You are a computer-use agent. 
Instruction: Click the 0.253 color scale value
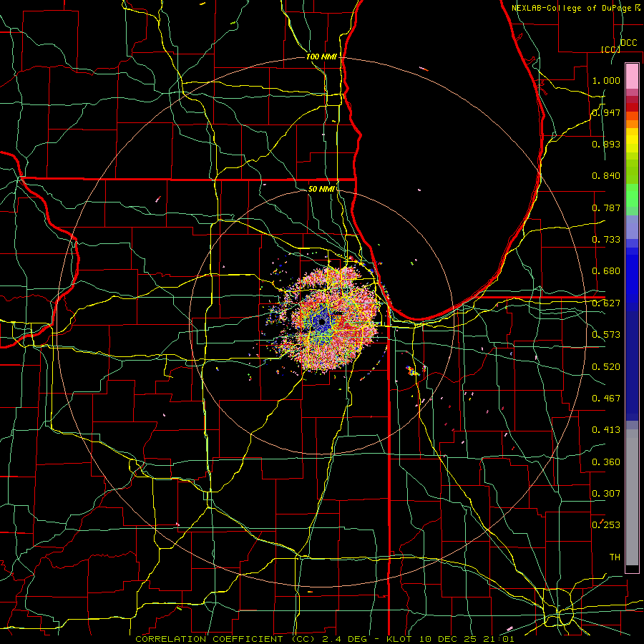[606, 525]
